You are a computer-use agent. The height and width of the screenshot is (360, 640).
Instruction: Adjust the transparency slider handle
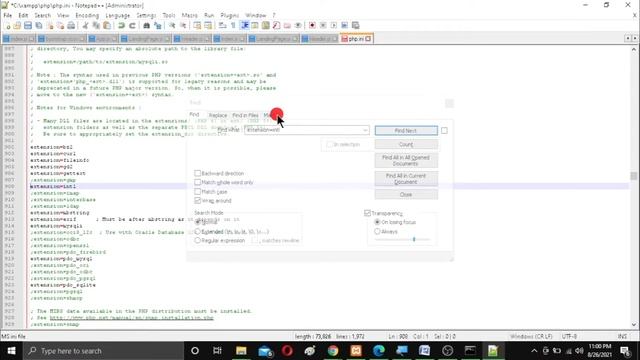click(x=414, y=240)
